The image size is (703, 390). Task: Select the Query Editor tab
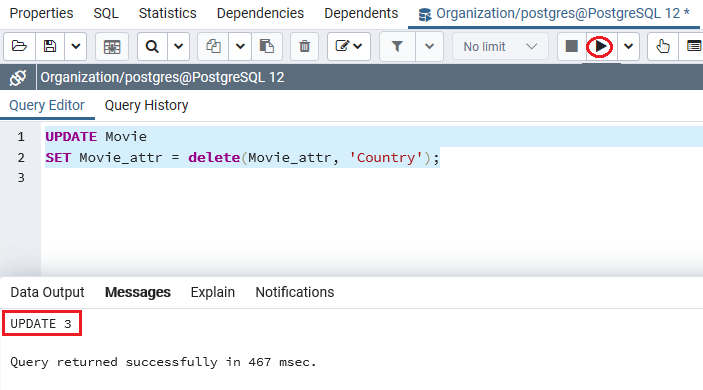47,105
